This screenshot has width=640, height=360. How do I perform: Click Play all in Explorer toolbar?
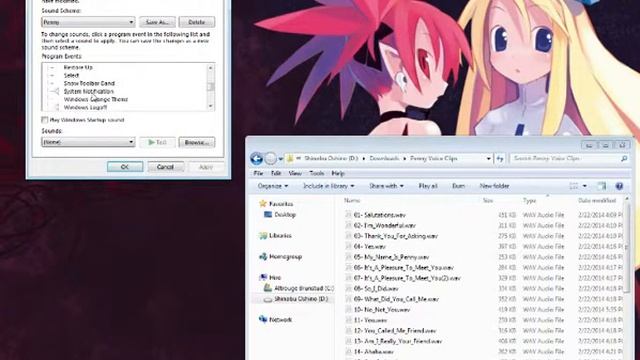click(x=428, y=186)
